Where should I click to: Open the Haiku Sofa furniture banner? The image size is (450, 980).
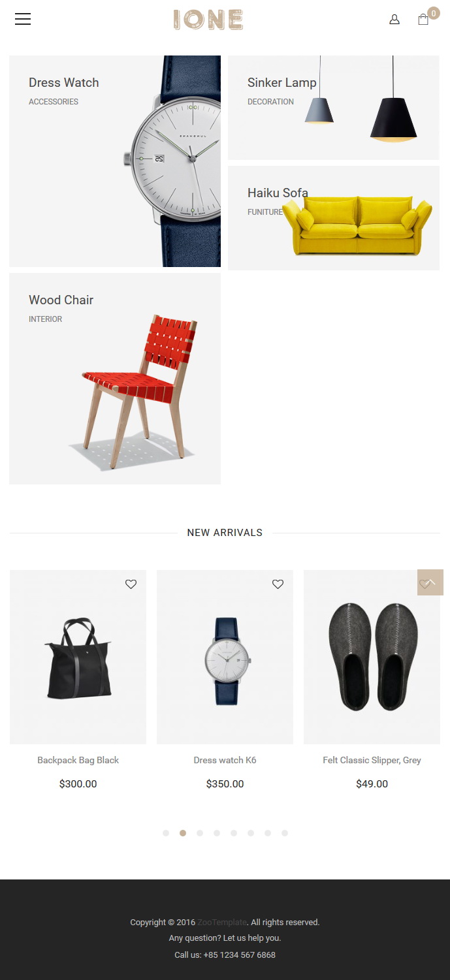coord(334,218)
